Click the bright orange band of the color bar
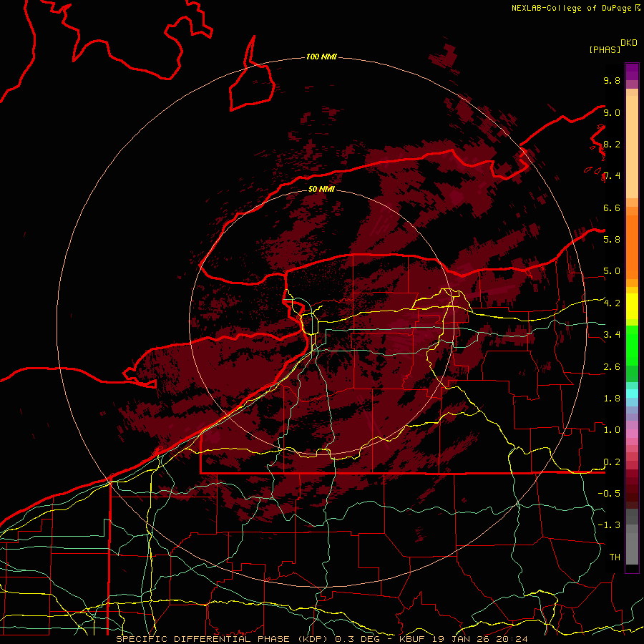 [632, 247]
